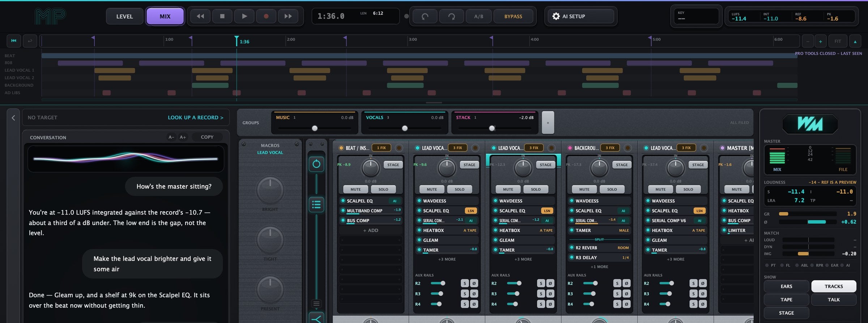Show the EARS view
Screen dimensions: 868x323
pyautogui.click(x=786, y=286)
